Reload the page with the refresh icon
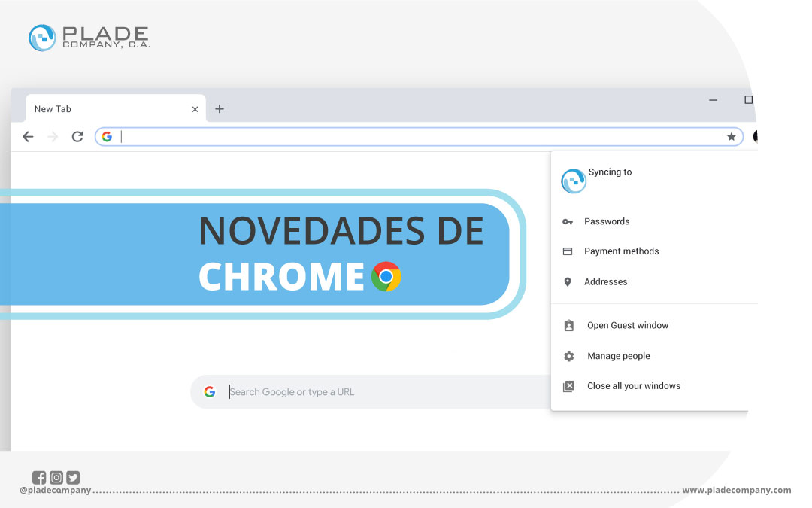812x508 pixels. coord(77,137)
